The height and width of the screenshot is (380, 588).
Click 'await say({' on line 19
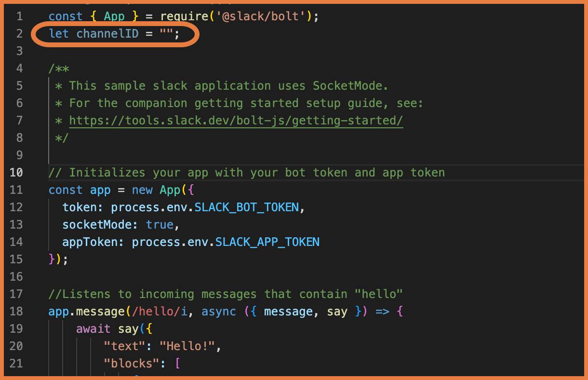(x=114, y=329)
